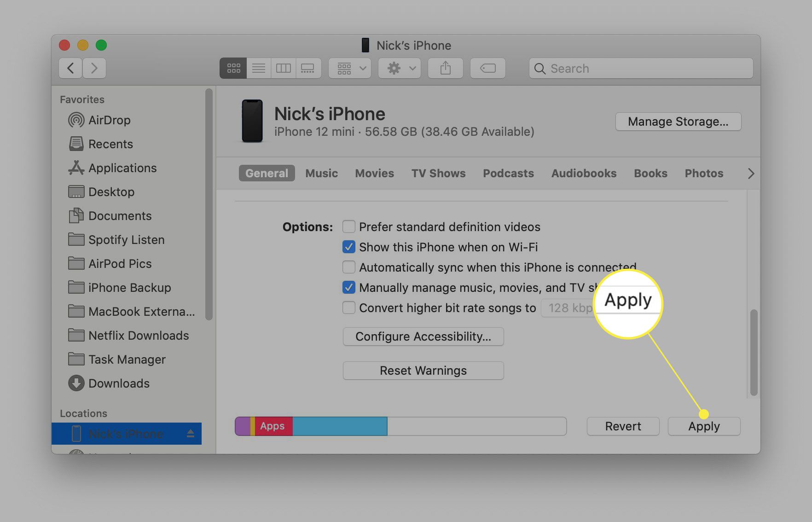Enable Convert higher bit rate songs

[x=349, y=308]
